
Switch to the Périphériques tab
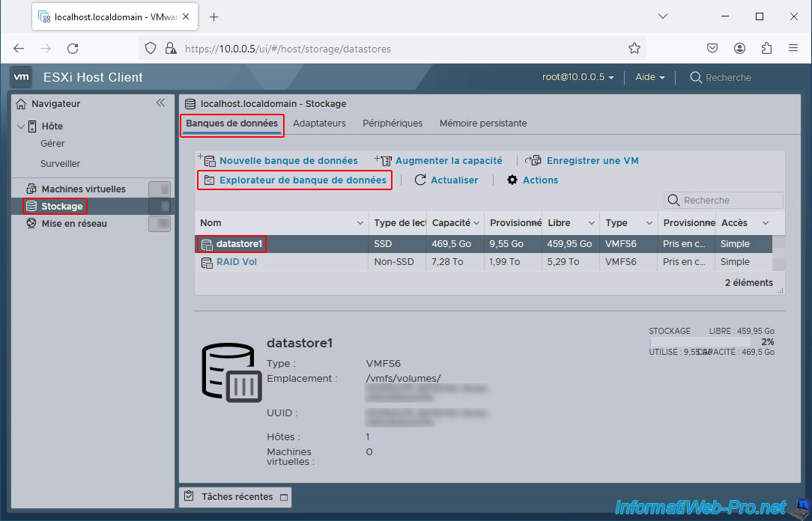pos(393,123)
